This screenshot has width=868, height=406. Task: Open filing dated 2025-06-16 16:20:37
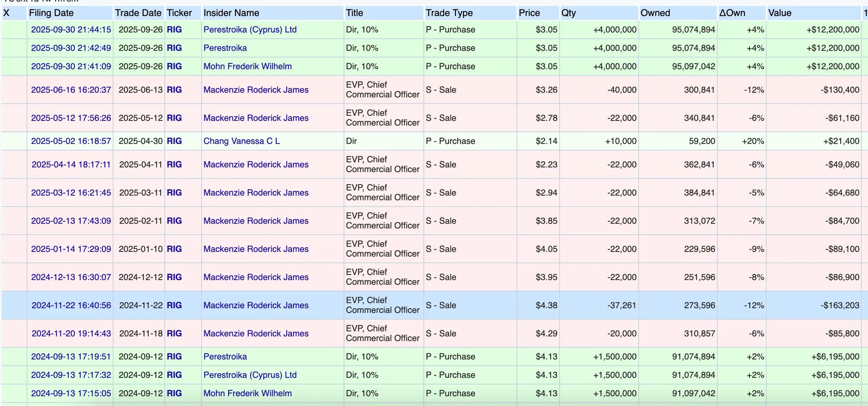pos(71,90)
